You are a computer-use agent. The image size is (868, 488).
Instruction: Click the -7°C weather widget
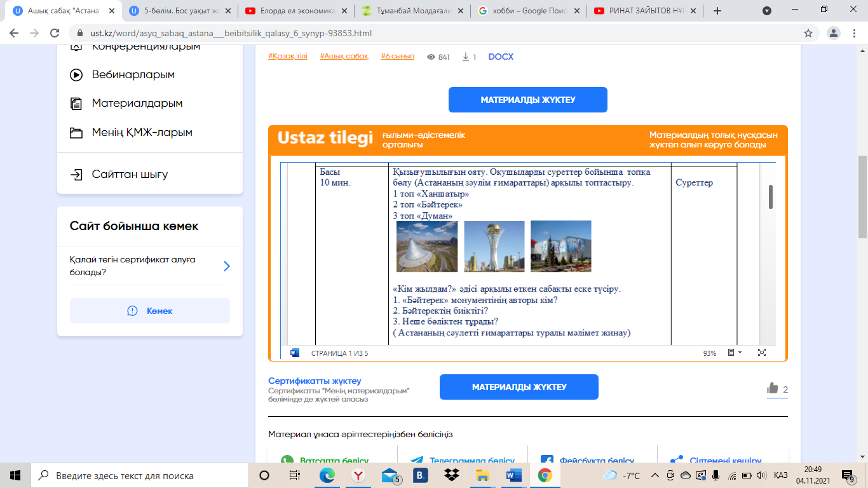[x=622, y=475]
